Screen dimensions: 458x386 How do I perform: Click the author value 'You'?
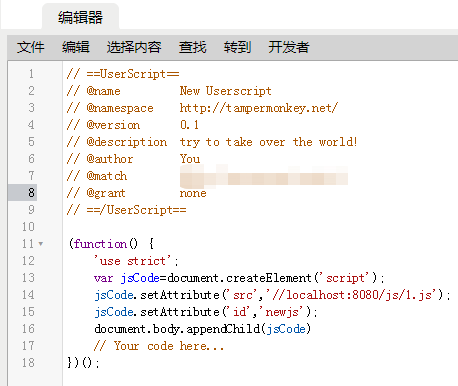point(190,159)
